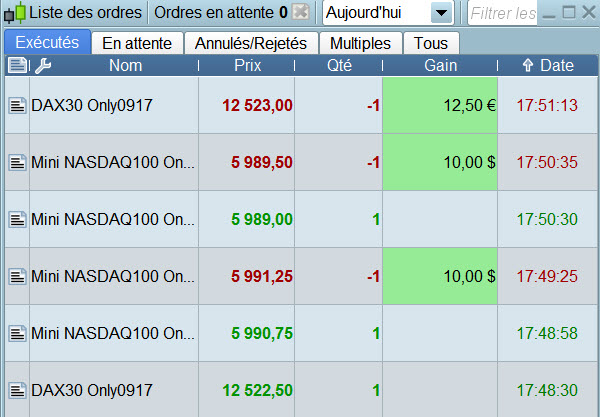Select the 17:50:35 time cell

pos(548,162)
